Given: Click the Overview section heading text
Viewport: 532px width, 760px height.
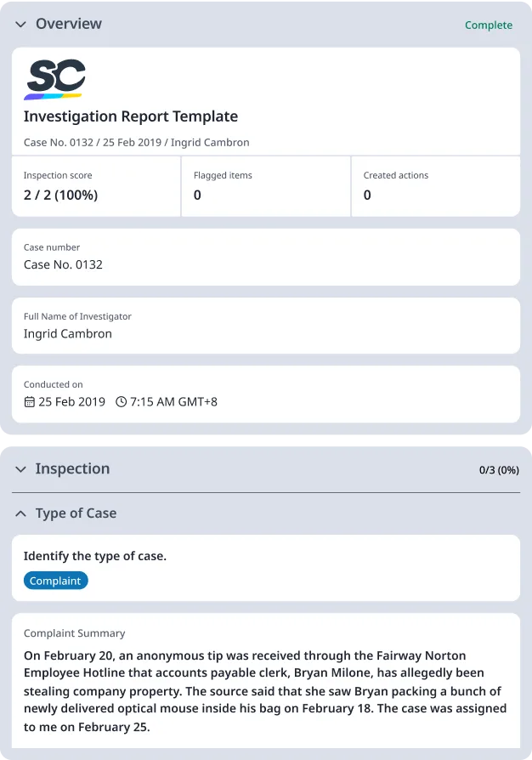Looking at the screenshot, I should pyautogui.click(x=69, y=24).
